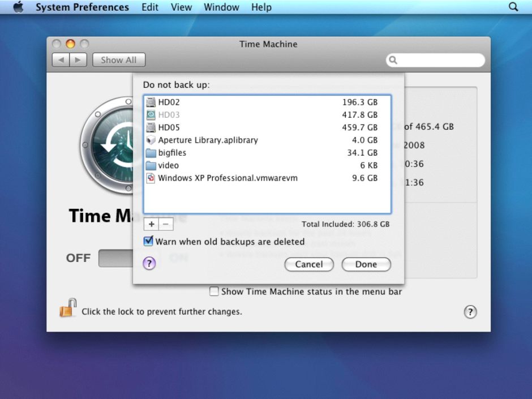Click the toolbar search field
The width and height of the screenshot is (532, 399).
[435, 59]
